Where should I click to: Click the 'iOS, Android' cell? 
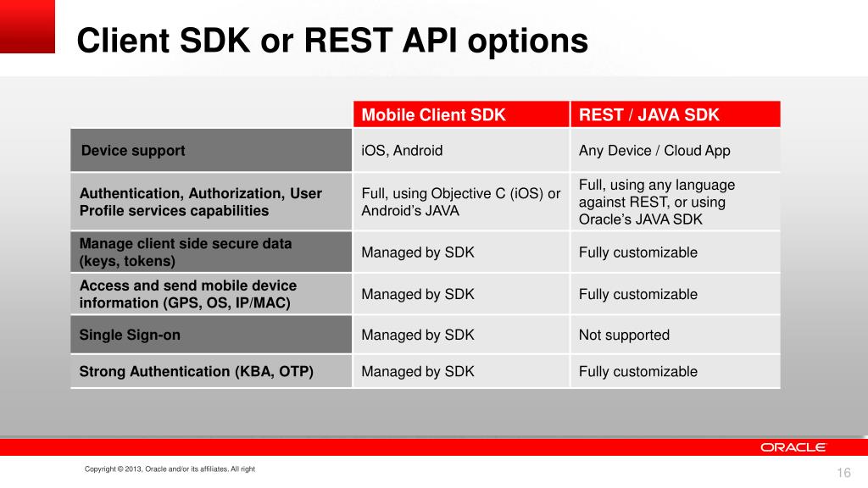click(461, 151)
